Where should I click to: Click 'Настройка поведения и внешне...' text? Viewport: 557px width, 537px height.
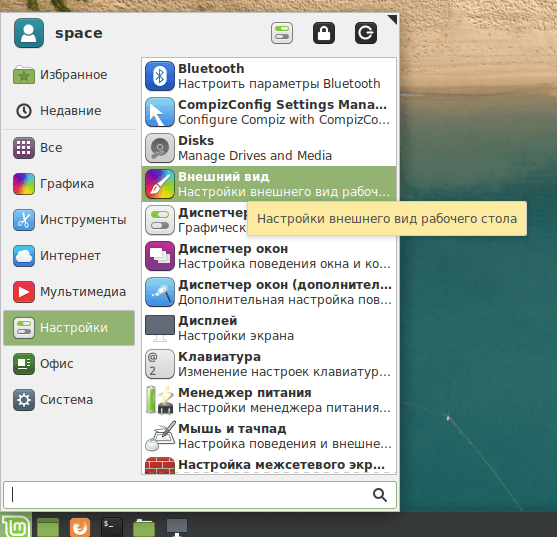[285, 444]
